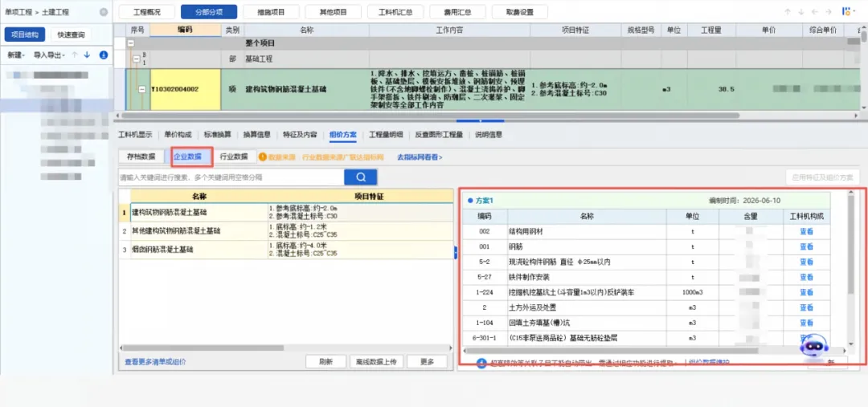Click the top table horizontal scrollbar

431,115
